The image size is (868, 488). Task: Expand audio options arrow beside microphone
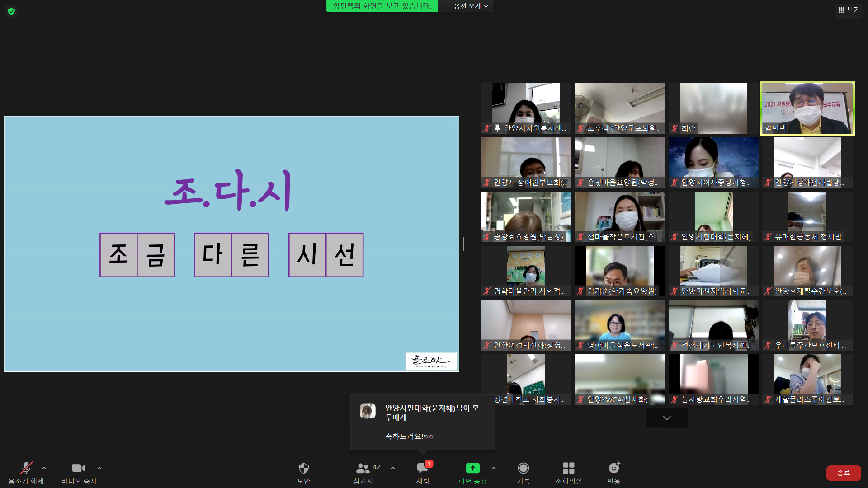pyautogui.click(x=44, y=468)
